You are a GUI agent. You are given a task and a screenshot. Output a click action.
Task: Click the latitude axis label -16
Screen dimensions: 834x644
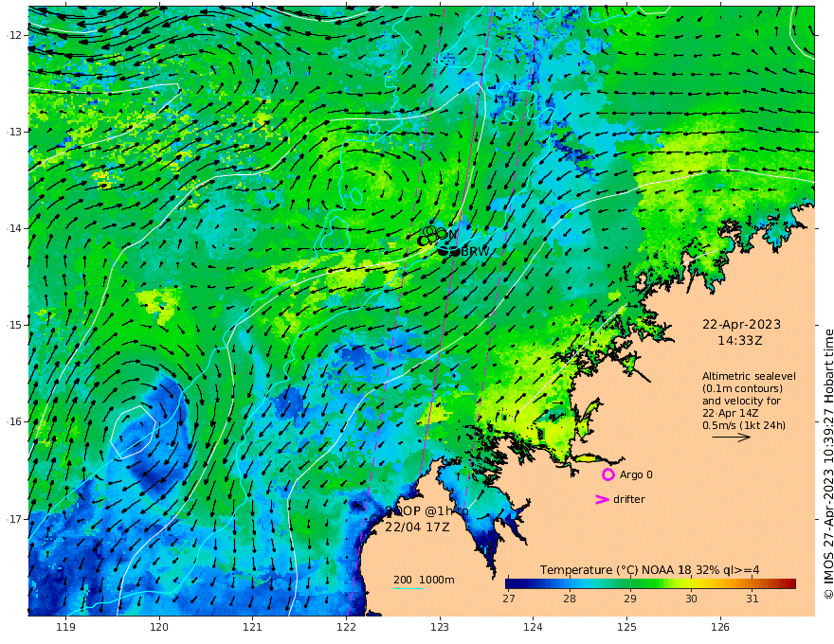[x=14, y=421]
